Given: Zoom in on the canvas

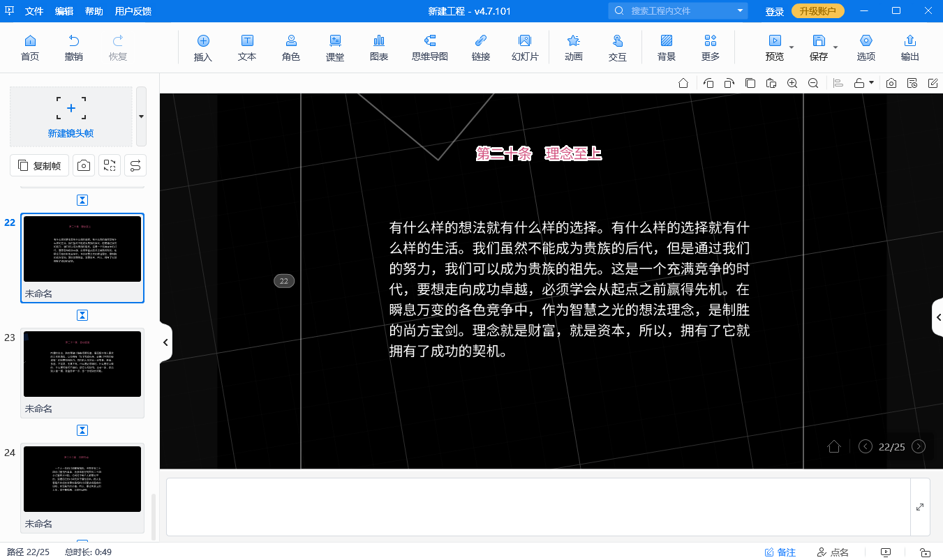Looking at the screenshot, I should click(x=792, y=83).
